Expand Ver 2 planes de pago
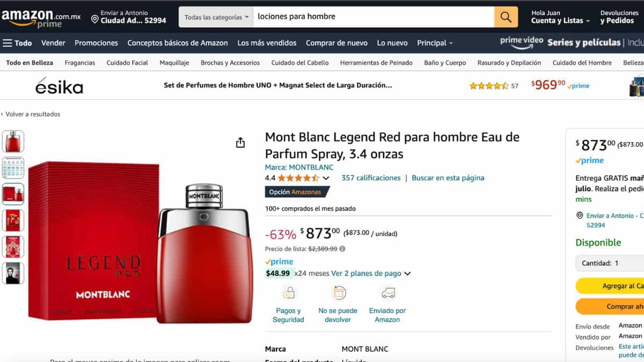This screenshot has width=644, height=362. pyautogui.click(x=371, y=274)
